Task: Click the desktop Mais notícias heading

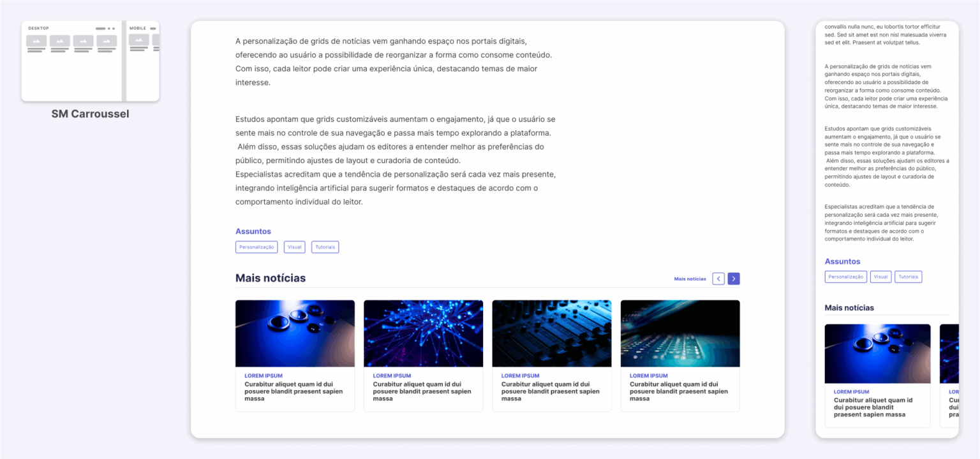Action: click(x=271, y=278)
